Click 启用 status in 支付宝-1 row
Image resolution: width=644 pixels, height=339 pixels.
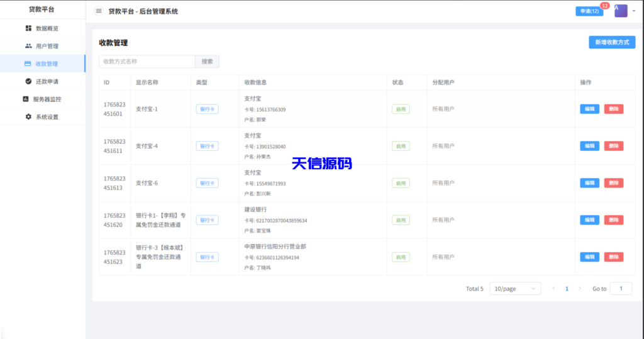pos(401,109)
